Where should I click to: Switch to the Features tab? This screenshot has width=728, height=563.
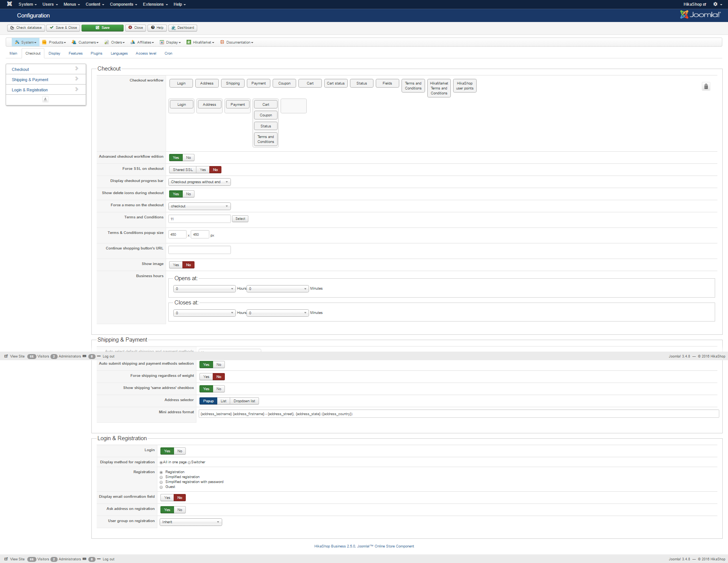75,53
